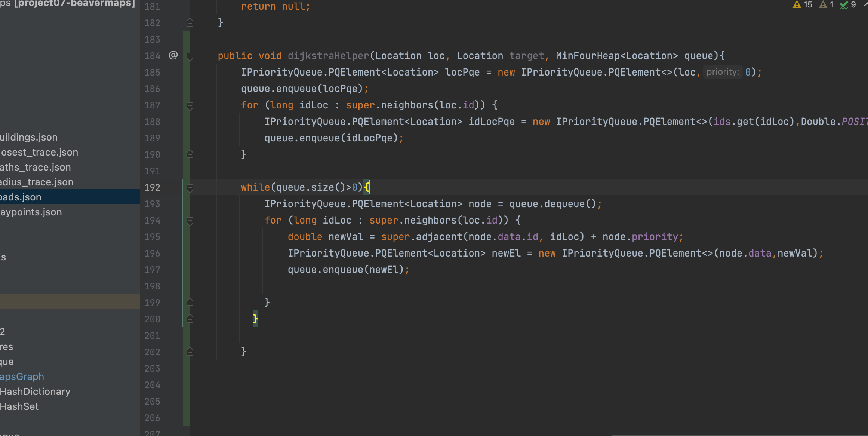Click the yellow warnings indicator showing 15
Image resolution: width=868 pixels, height=436 pixels.
point(802,5)
